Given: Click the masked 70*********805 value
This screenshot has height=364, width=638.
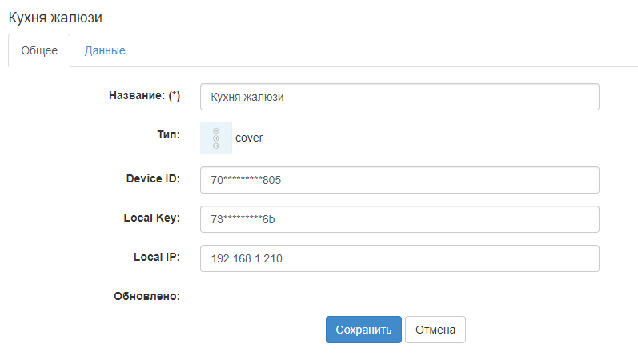Looking at the screenshot, I should [x=246, y=181].
